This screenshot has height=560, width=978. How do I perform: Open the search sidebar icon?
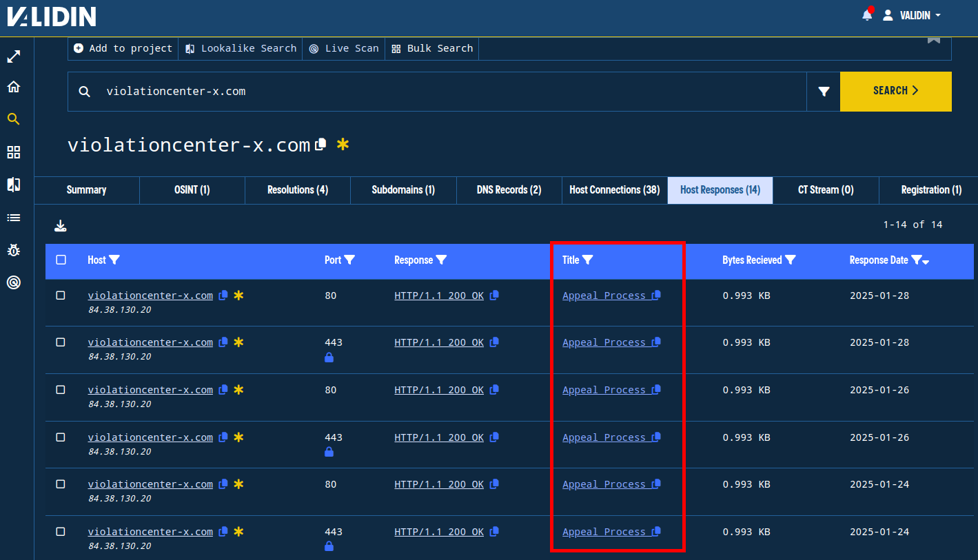(13, 119)
